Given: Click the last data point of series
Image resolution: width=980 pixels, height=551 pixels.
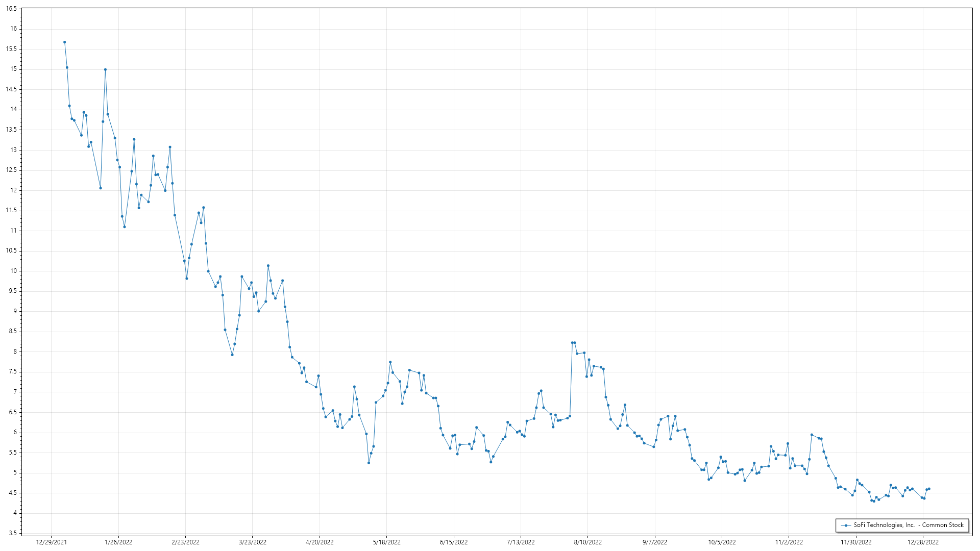Looking at the screenshot, I should click(929, 489).
